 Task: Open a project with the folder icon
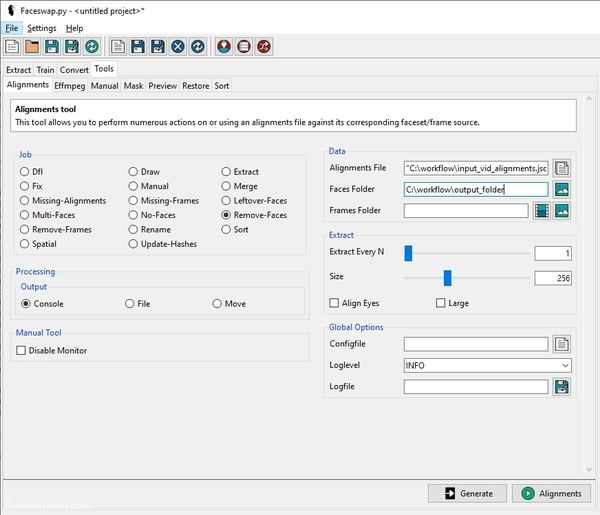[x=32, y=47]
